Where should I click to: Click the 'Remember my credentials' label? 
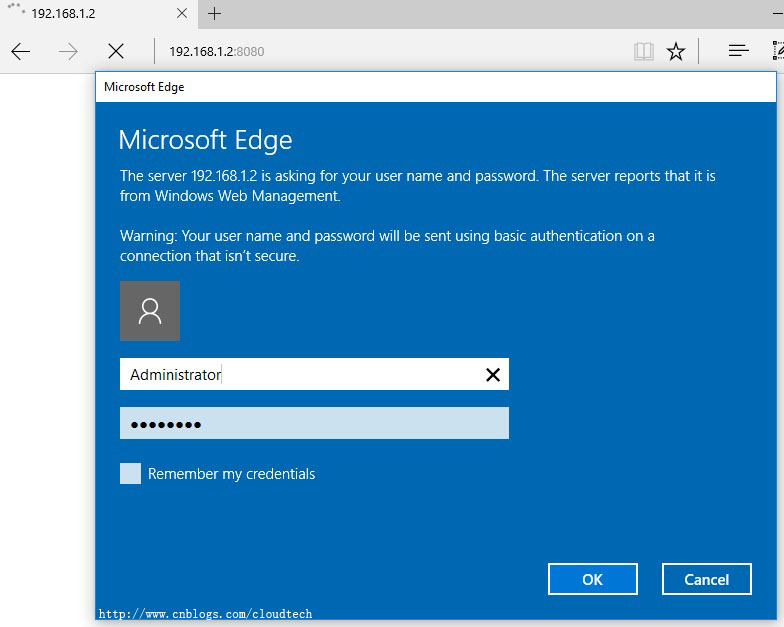[x=232, y=474]
